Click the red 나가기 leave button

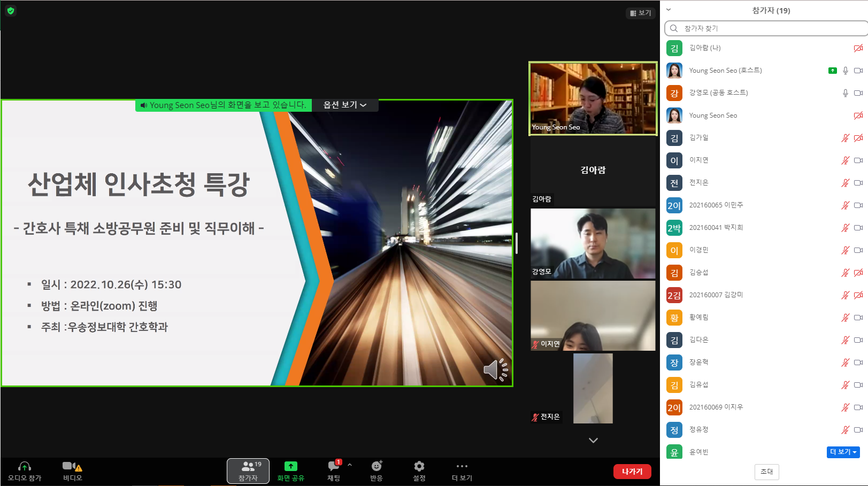coord(632,471)
